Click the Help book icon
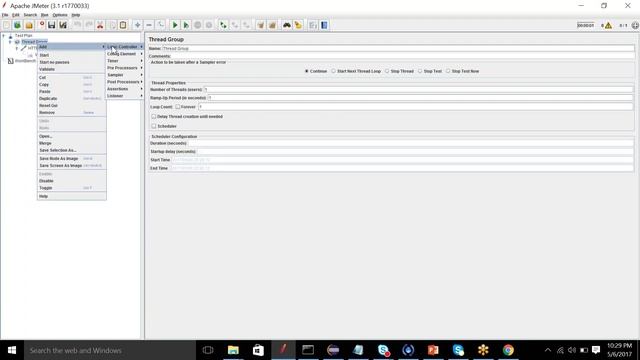Viewport: 640px width, 360px height. [x=324, y=25]
